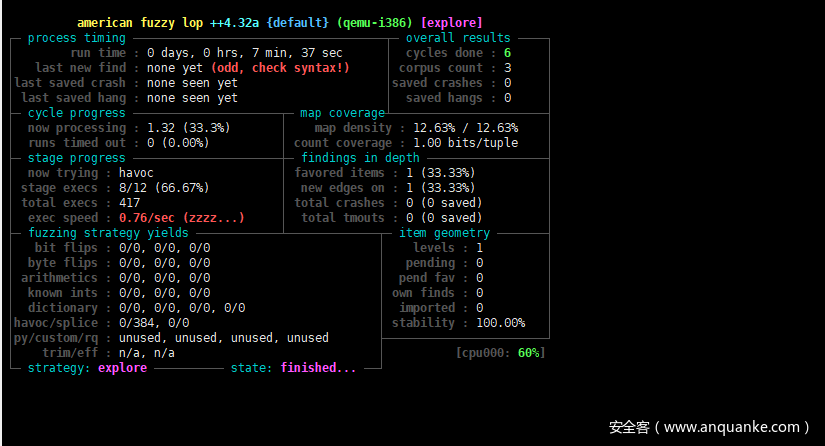Select the stability 100.00% value
The height and width of the screenshot is (446, 825).
point(500,323)
